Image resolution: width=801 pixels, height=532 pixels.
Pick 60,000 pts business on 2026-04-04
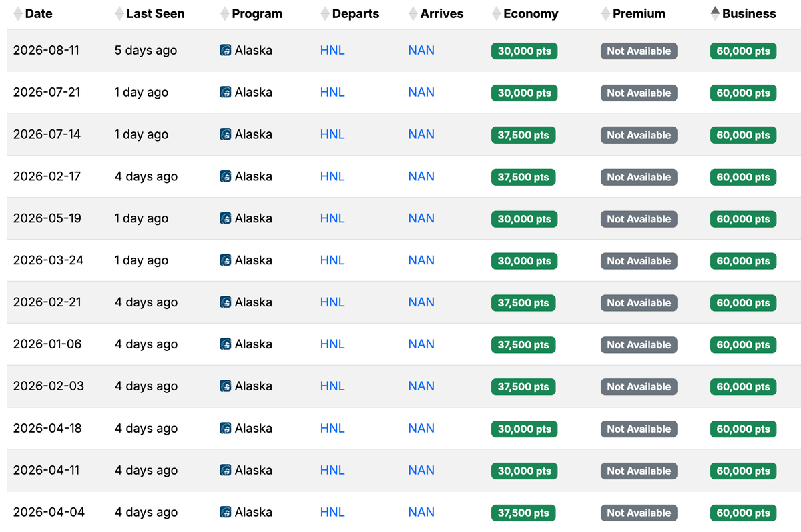click(x=743, y=513)
